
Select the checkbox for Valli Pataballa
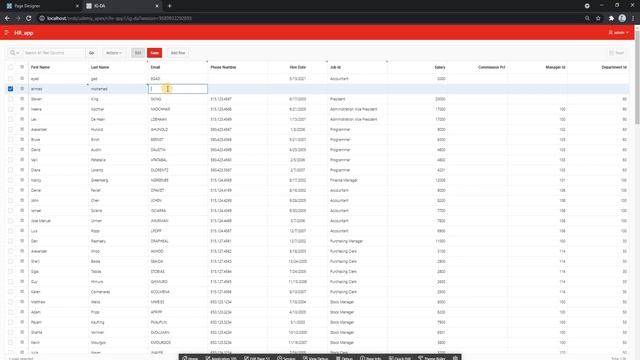coord(10,160)
